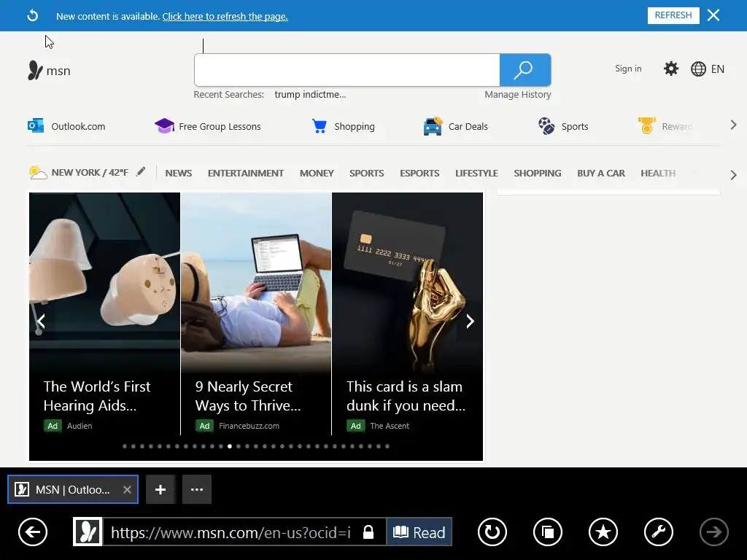Focus the MSN web search box

(x=347, y=70)
